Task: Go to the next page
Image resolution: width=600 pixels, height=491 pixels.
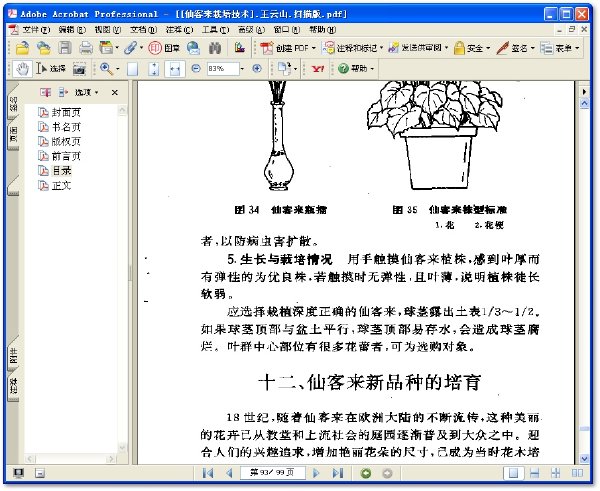Action: (x=316, y=473)
